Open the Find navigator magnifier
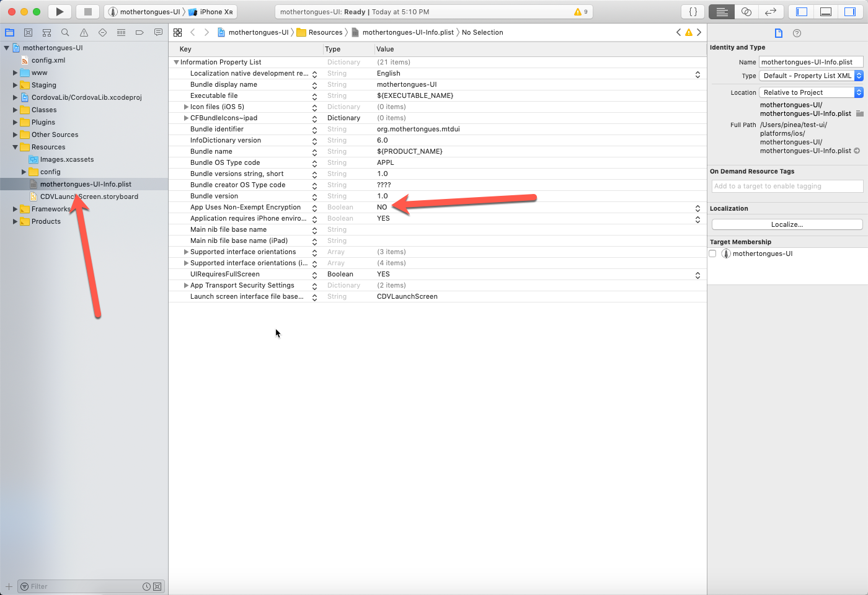 tap(65, 32)
